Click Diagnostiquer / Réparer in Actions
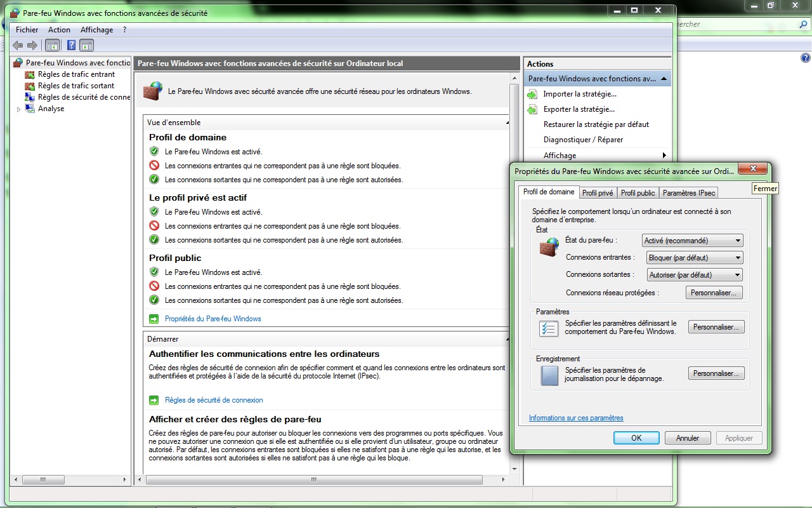This screenshot has height=508, width=812. click(584, 140)
